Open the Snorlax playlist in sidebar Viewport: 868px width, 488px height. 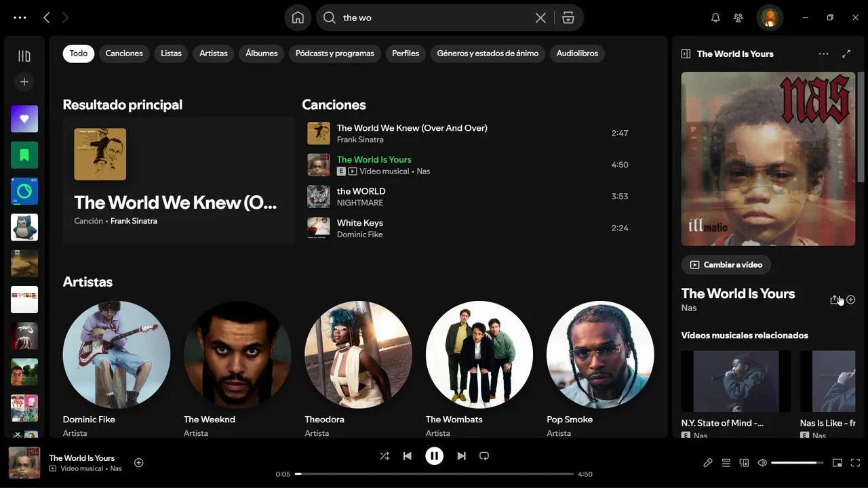click(x=24, y=227)
